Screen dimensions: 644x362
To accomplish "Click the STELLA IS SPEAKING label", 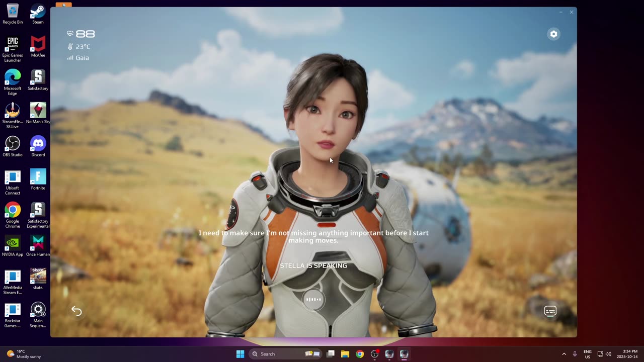I will pos(313,265).
